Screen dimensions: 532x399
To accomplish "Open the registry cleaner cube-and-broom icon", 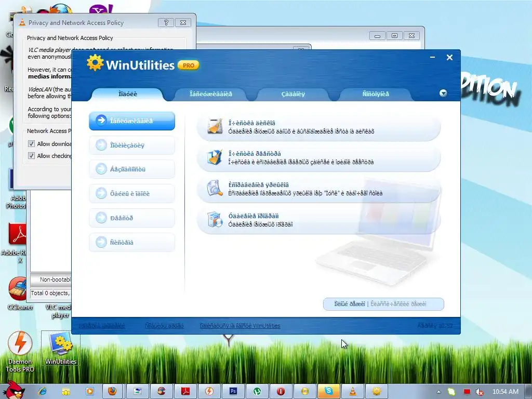I will (215, 157).
